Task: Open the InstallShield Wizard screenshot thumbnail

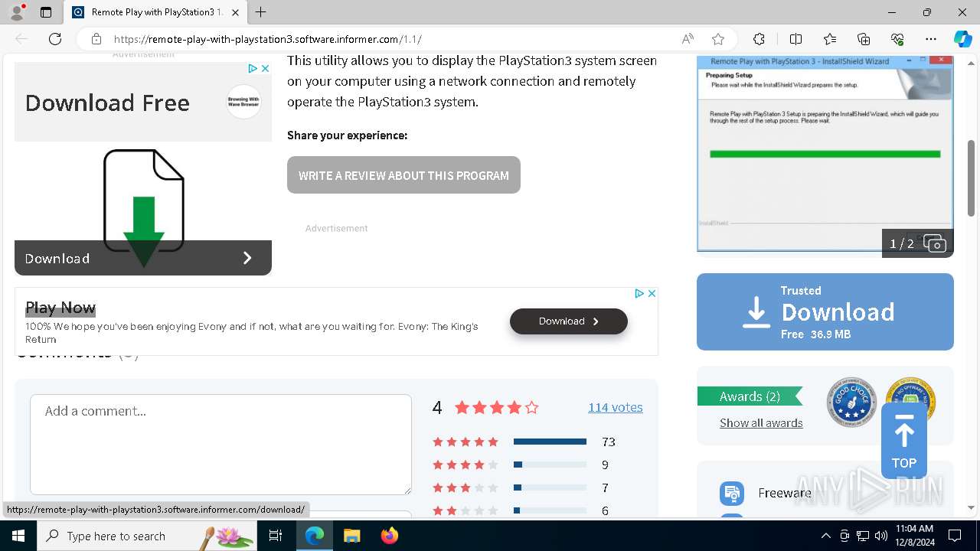Action: (825, 153)
